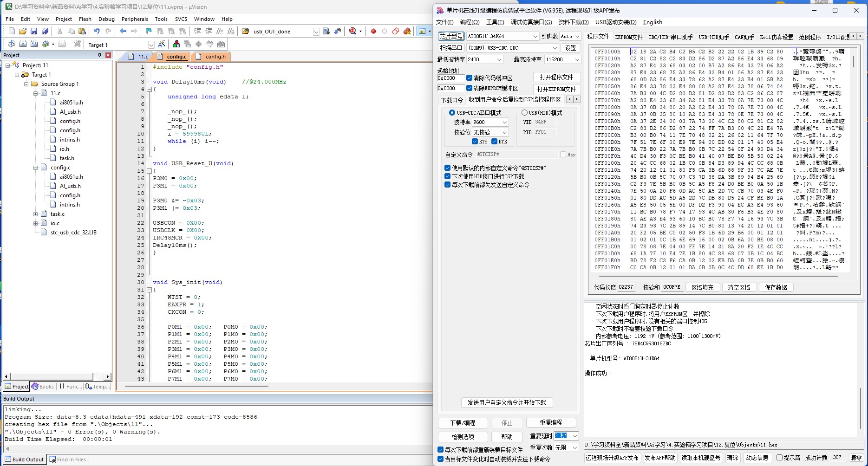868x466 pixels.
Task: Open the Flash menu in µVision
Action: click(x=85, y=19)
